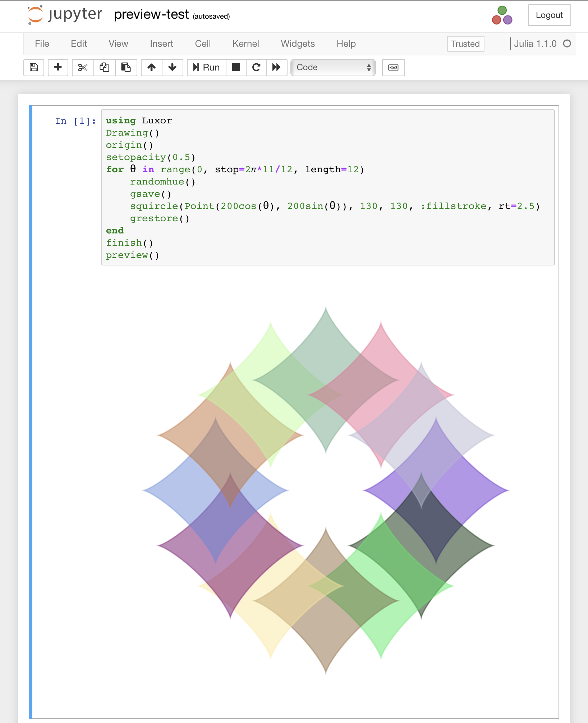Click the autosaved checkpoint status text
This screenshot has width=588, height=723.
[211, 16]
